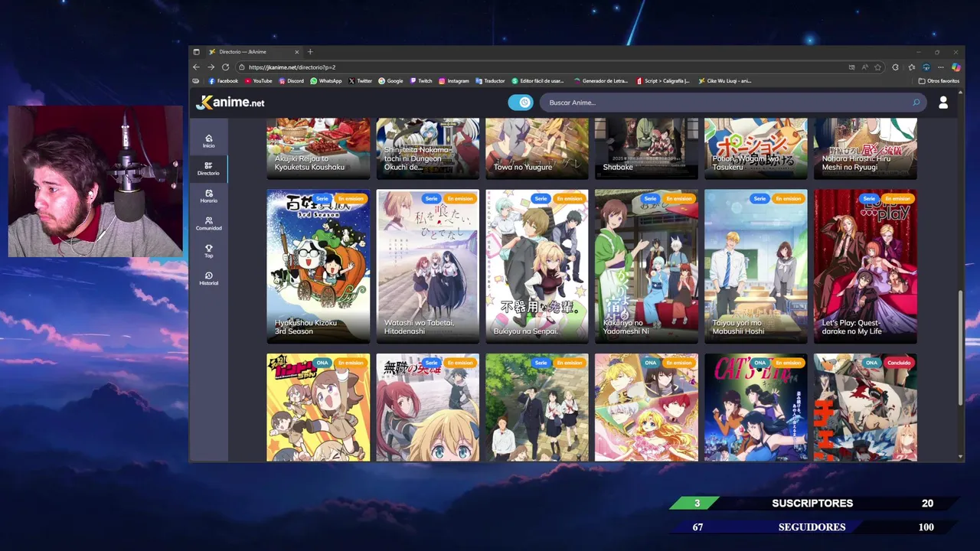Open Kakuriyo no Yadomeshi Ni card
Image resolution: width=980 pixels, height=551 pixels.
coord(646,266)
